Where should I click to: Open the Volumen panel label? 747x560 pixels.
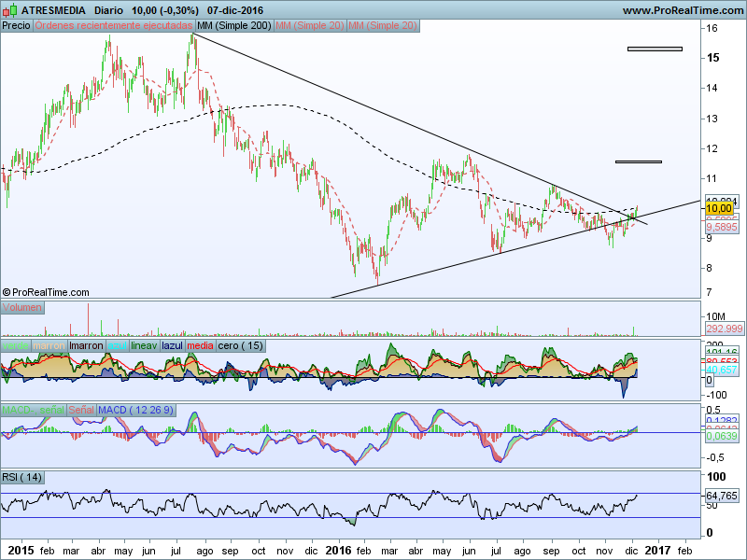(x=22, y=308)
